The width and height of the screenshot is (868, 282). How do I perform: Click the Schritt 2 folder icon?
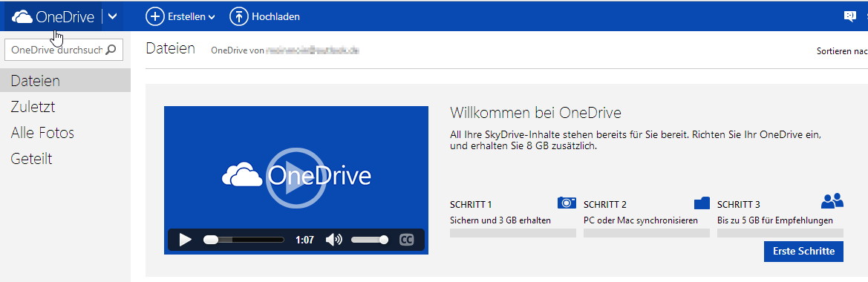[x=702, y=203]
